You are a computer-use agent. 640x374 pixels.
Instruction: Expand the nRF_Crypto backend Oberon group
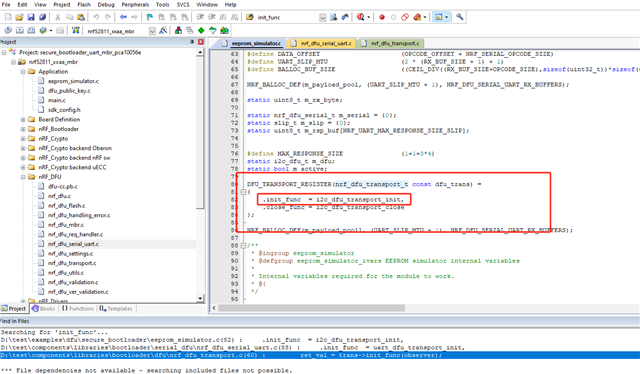(x=23, y=148)
